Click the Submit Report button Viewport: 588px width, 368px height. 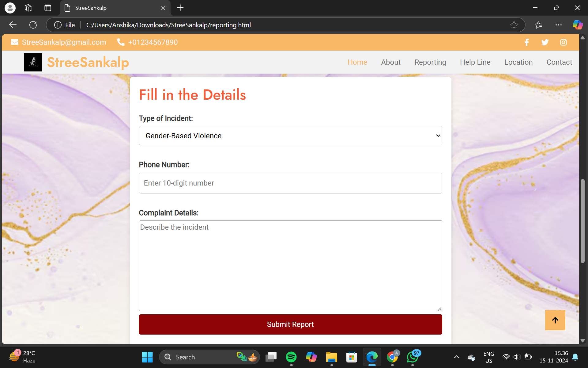coord(290,324)
